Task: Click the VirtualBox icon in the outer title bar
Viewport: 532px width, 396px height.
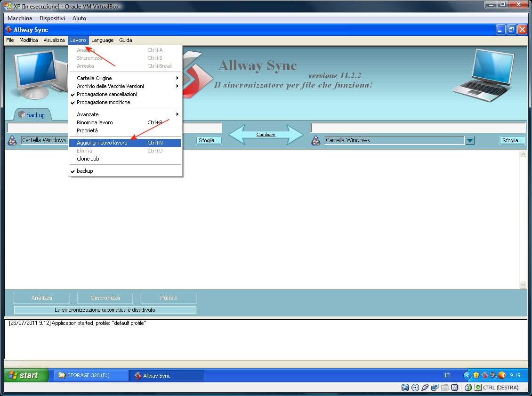Action: click(7, 7)
